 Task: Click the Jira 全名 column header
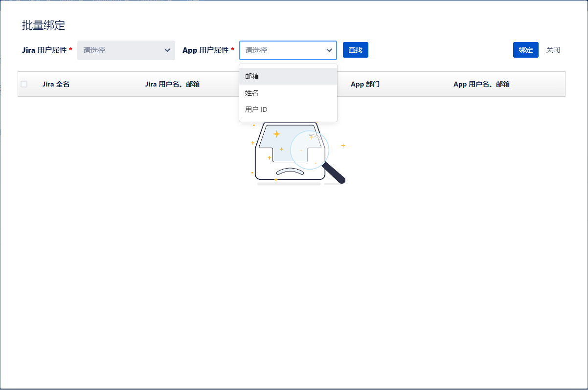56,84
